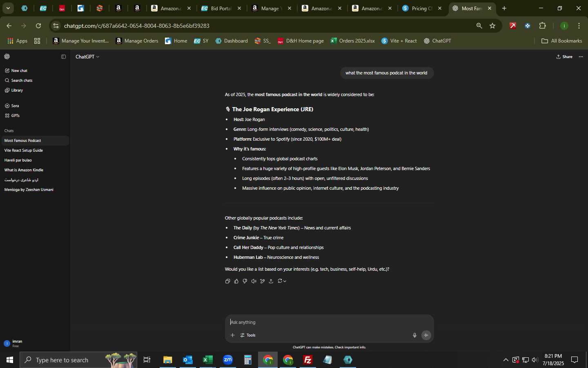Reload the page
This screenshot has width=588, height=368.
(38, 26)
